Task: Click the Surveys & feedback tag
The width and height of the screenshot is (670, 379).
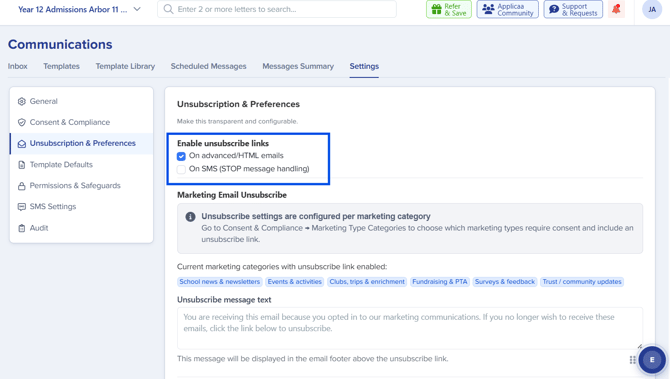Action: [x=505, y=282]
